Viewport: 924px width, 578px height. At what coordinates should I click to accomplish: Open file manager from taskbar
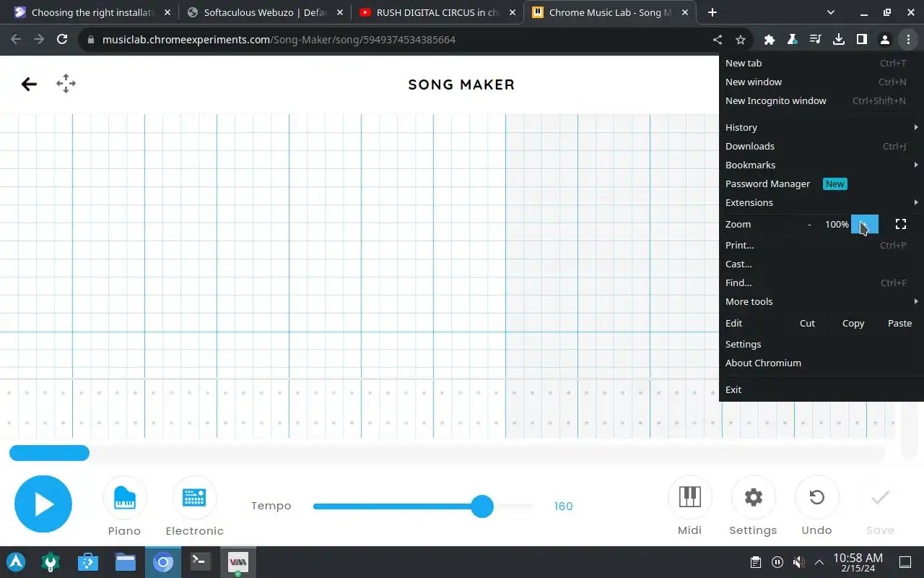[x=126, y=561]
